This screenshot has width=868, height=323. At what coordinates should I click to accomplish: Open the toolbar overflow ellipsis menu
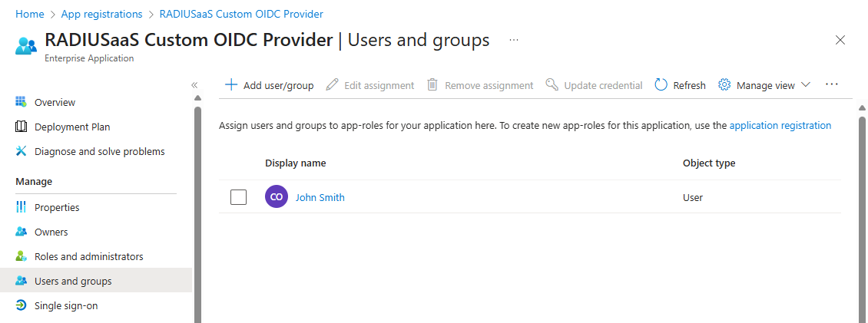831,84
